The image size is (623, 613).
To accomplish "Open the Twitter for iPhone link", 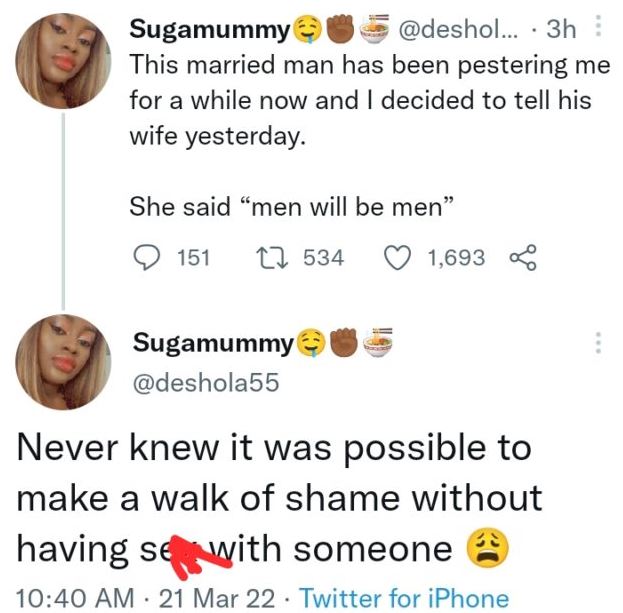I will pyautogui.click(x=404, y=598).
